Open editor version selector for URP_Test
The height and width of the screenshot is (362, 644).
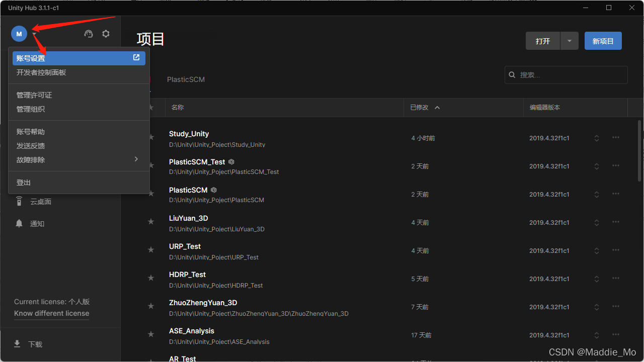coord(597,251)
